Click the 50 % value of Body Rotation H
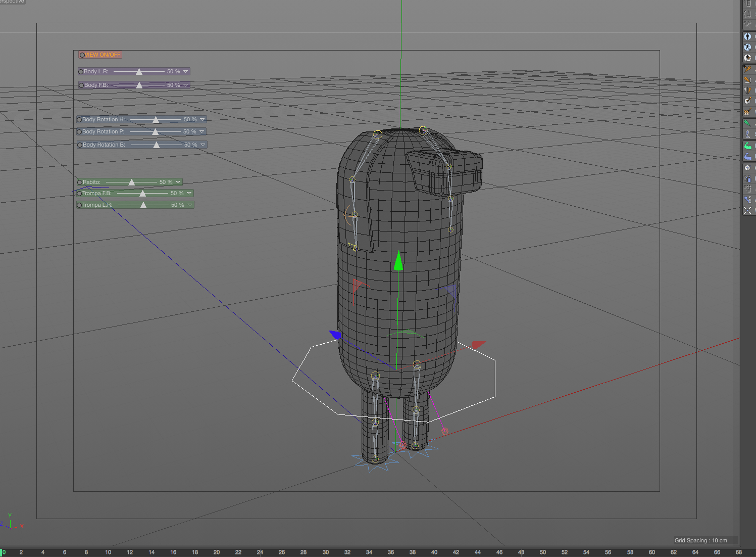Viewport: 756px width, 557px height. 190,120
